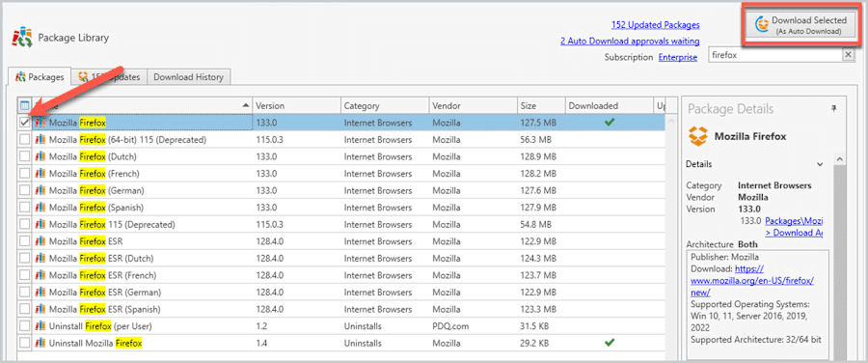868x363 pixels.
Task: Open the Packages\Mozi path link
Action: [794, 220]
